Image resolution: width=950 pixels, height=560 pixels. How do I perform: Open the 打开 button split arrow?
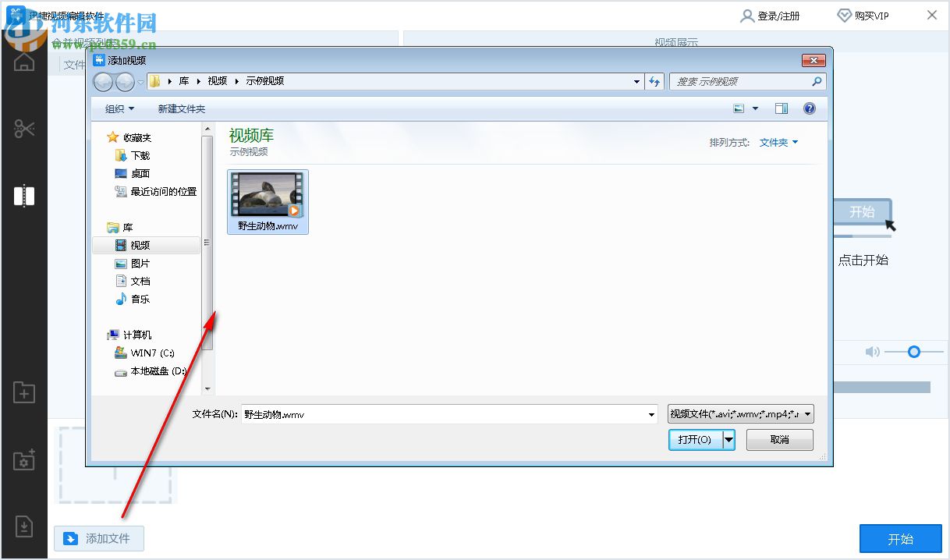point(729,440)
